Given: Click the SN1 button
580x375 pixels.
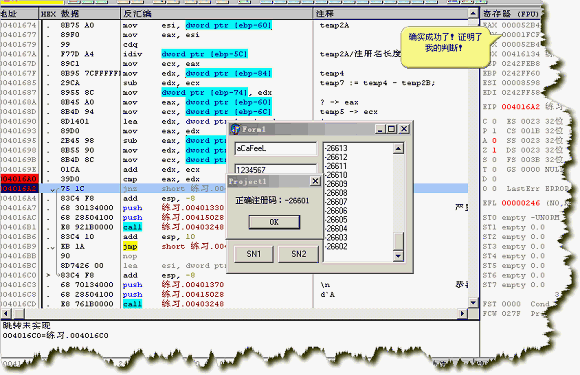Looking at the screenshot, I should [254, 254].
